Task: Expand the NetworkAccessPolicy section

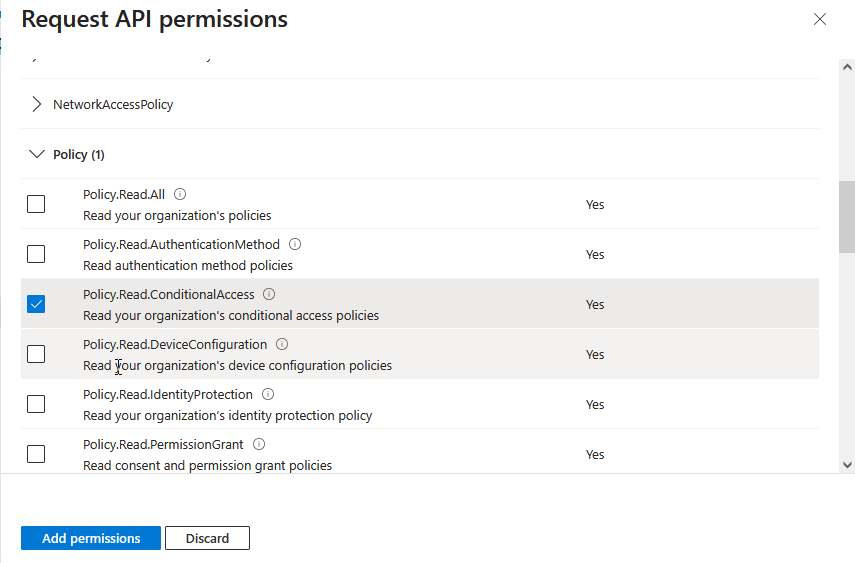Action: click(37, 104)
